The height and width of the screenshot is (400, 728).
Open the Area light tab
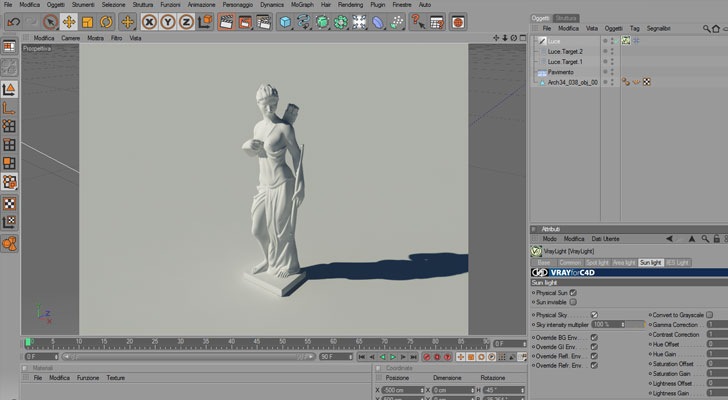tap(624, 263)
